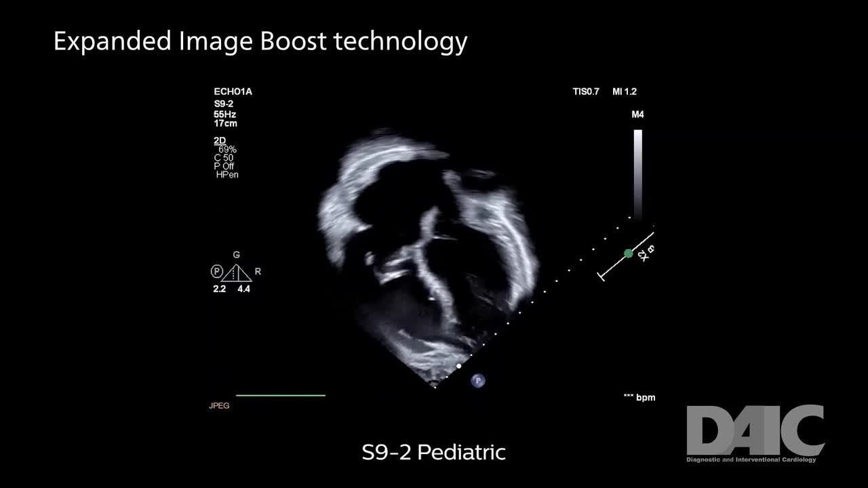Click the 55Hz frame rate label

[x=224, y=115]
